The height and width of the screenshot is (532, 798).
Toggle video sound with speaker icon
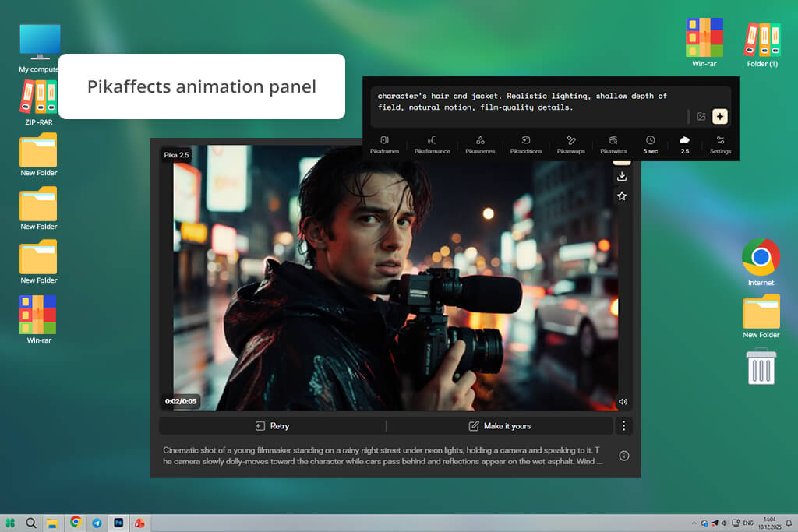click(623, 401)
